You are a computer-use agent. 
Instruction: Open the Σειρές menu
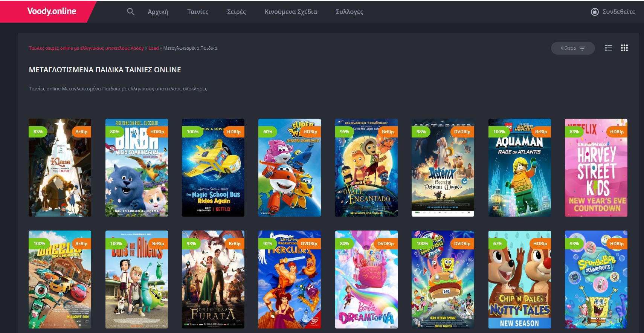click(x=237, y=12)
